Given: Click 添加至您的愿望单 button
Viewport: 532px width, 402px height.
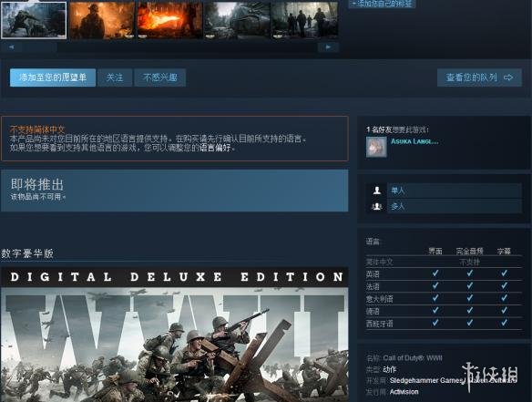Looking at the screenshot, I should coord(53,77).
